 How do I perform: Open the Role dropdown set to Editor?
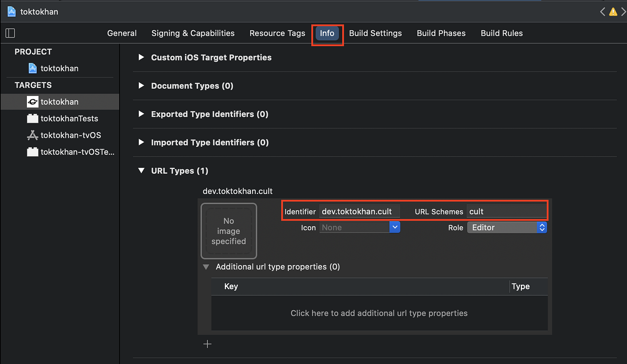click(507, 227)
